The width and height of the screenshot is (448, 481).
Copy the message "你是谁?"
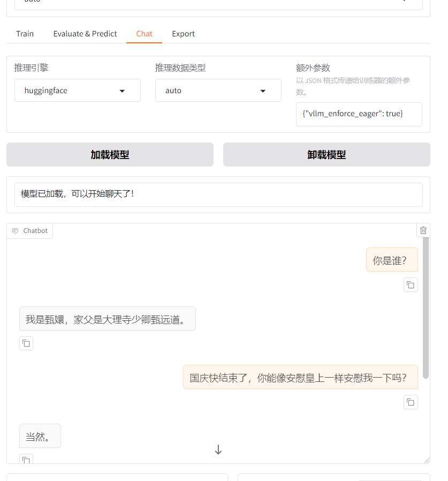click(411, 285)
